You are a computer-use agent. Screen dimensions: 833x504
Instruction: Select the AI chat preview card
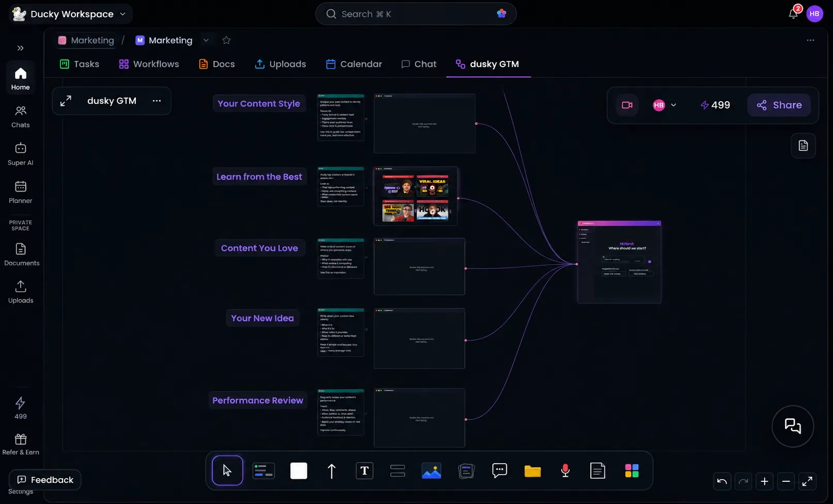[x=619, y=262]
